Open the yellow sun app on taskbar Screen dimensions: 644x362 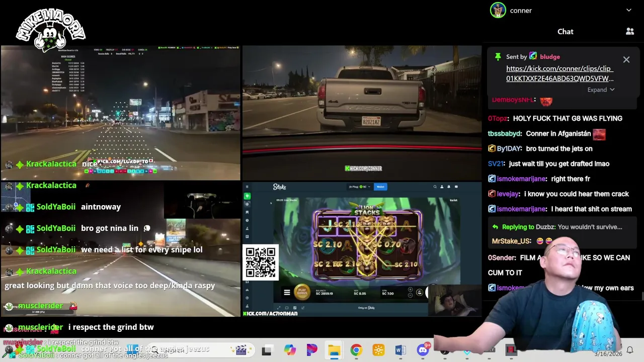tap(378, 350)
